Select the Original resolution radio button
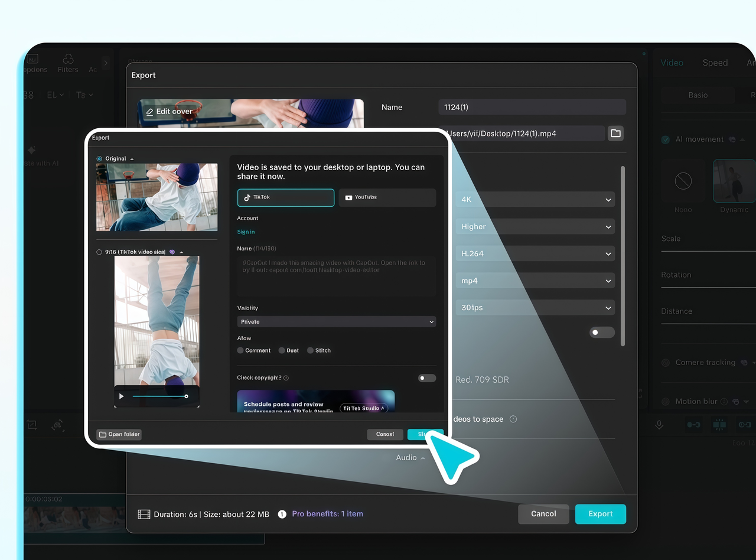Image resolution: width=756 pixels, height=560 pixels. click(99, 158)
